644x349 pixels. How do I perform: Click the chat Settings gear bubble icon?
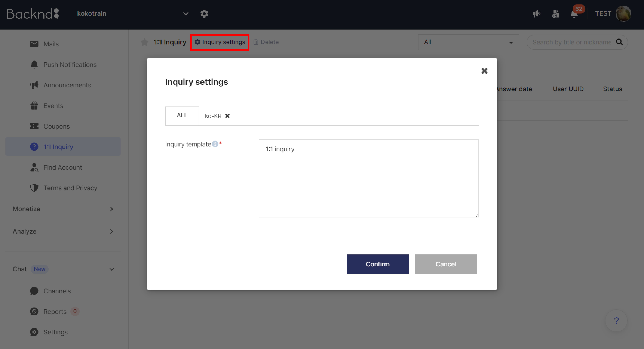[x=34, y=332]
